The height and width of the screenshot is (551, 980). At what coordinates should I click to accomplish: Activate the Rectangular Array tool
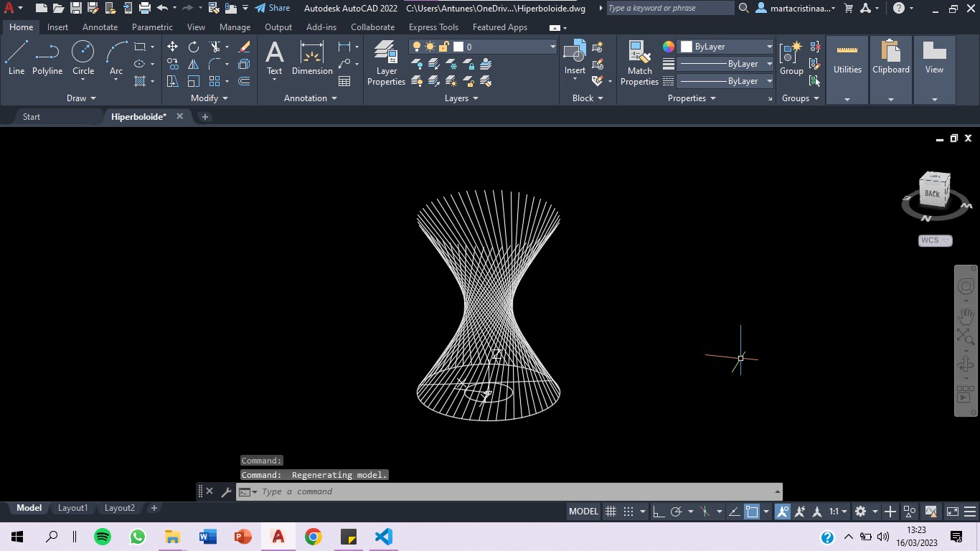point(215,81)
